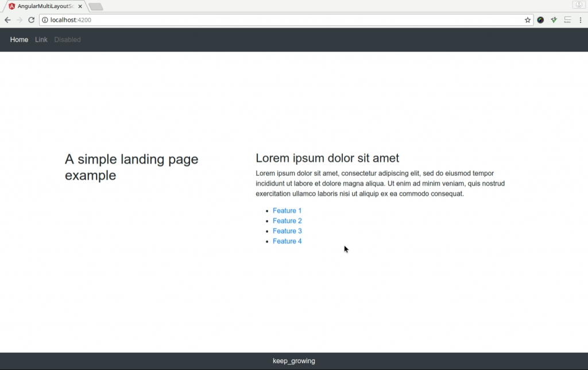Bookmark this page with the star icon
The image size is (588, 370).
(x=528, y=20)
